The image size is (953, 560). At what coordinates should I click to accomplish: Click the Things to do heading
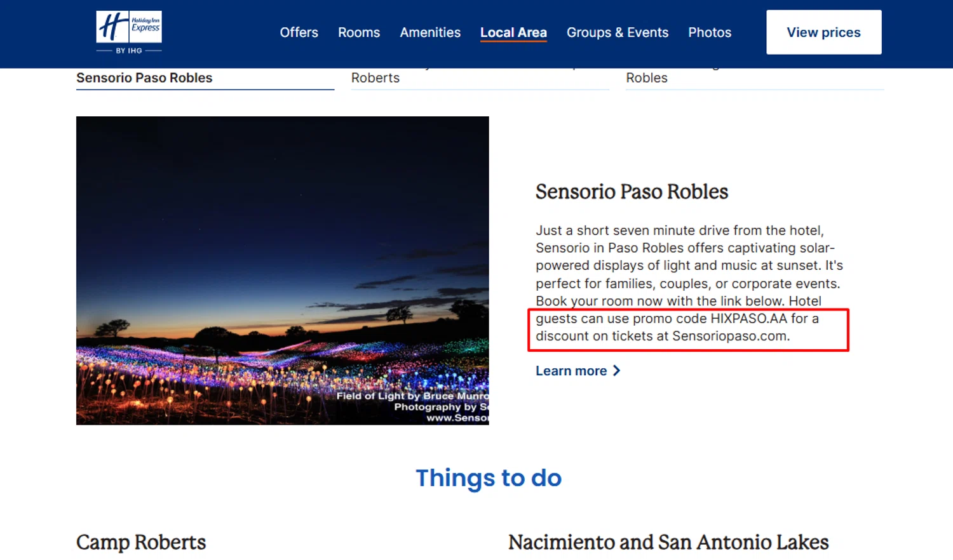point(489,478)
